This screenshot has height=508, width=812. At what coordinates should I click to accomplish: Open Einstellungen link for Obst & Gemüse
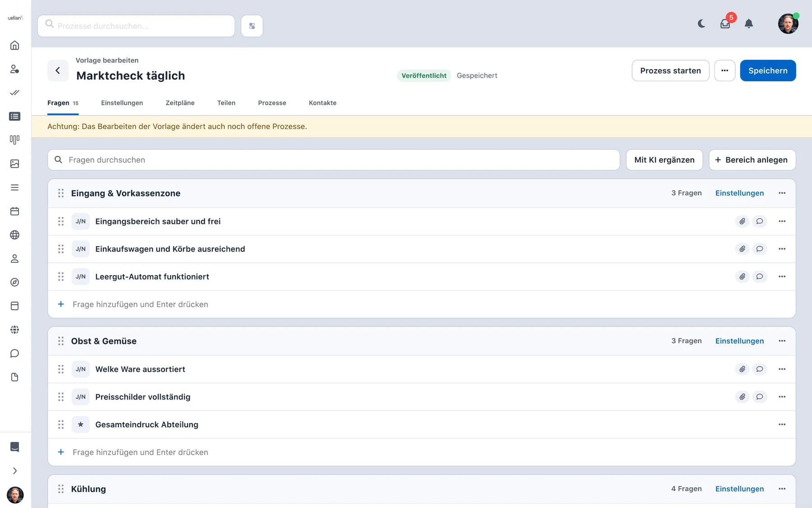click(x=739, y=341)
